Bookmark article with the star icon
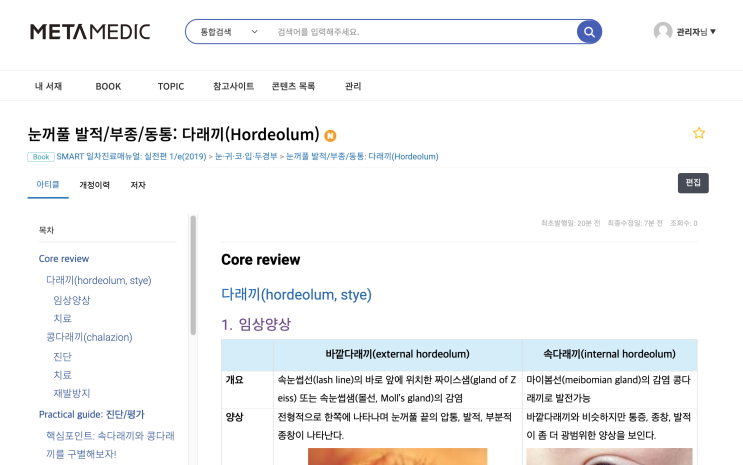 click(698, 133)
